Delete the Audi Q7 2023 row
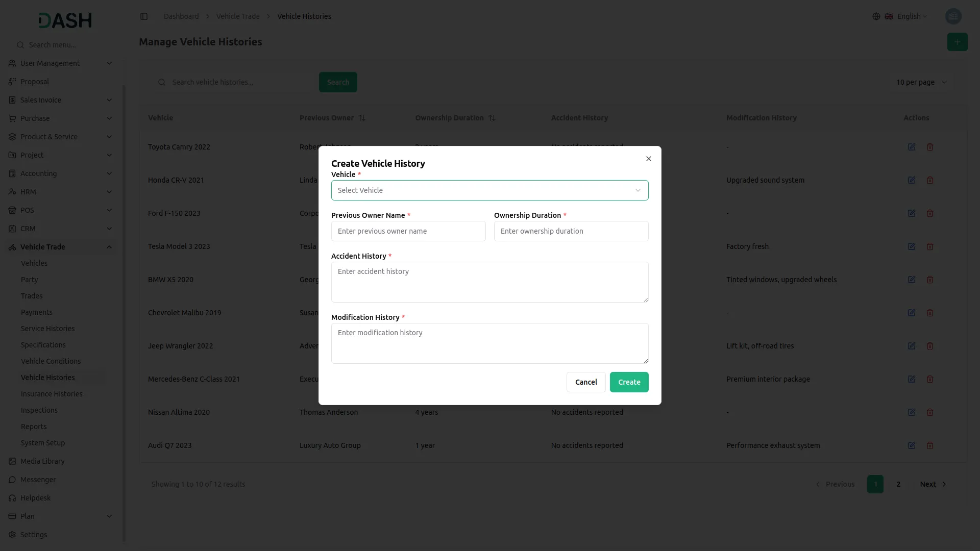 (930, 445)
